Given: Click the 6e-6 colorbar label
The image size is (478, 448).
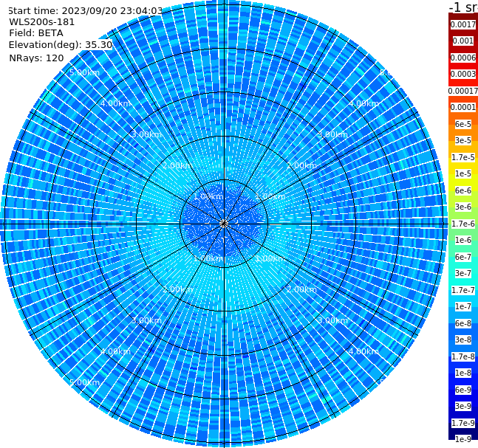Looking at the screenshot, I should pos(463,190).
